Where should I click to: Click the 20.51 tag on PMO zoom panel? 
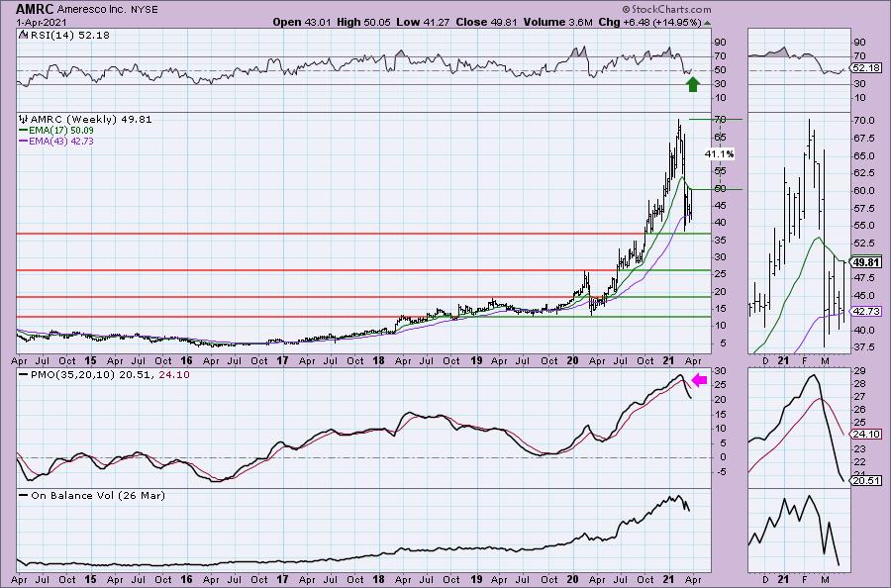(866, 481)
